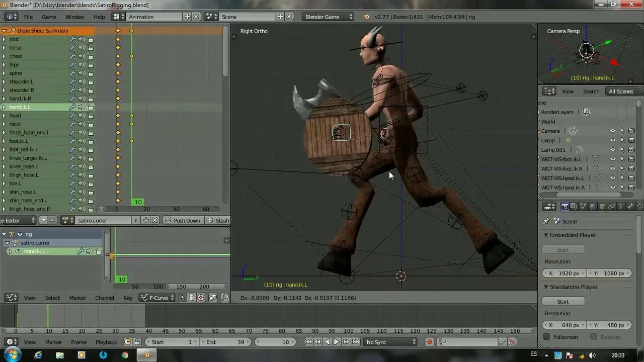Click the End frame field showing 39

click(x=225, y=342)
